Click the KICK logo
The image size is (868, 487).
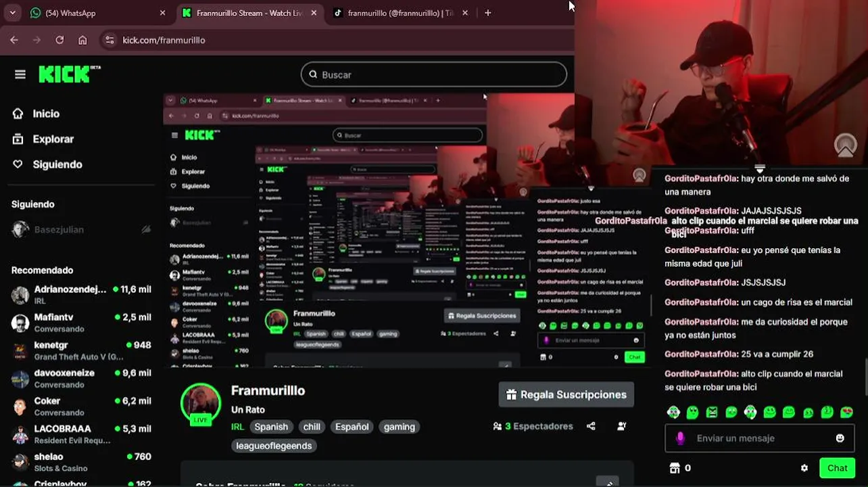(69, 74)
